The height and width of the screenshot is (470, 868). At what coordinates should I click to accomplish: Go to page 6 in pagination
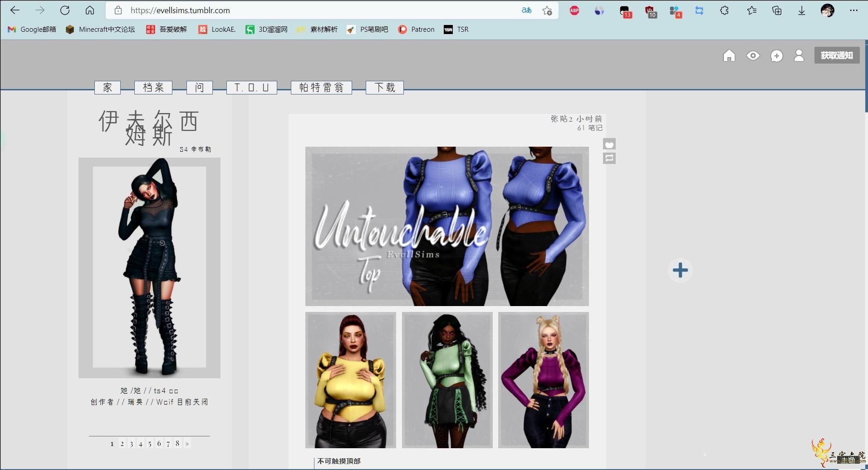[159, 444]
